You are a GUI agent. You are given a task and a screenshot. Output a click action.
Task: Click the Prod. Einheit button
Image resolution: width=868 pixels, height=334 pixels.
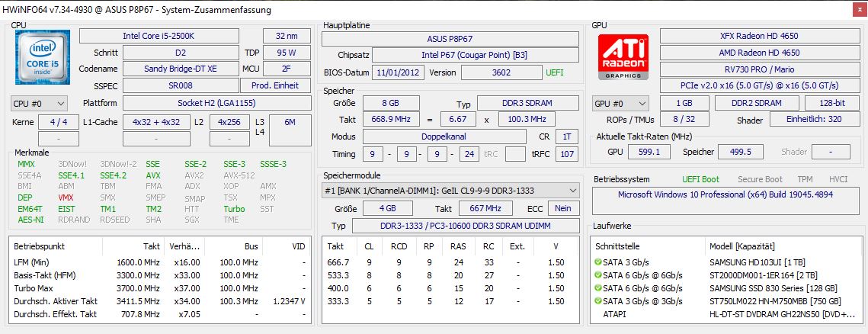pyautogui.click(x=275, y=86)
